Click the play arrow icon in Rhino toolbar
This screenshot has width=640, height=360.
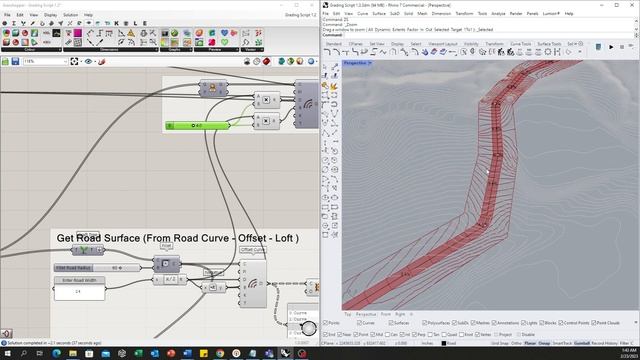pos(611,47)
